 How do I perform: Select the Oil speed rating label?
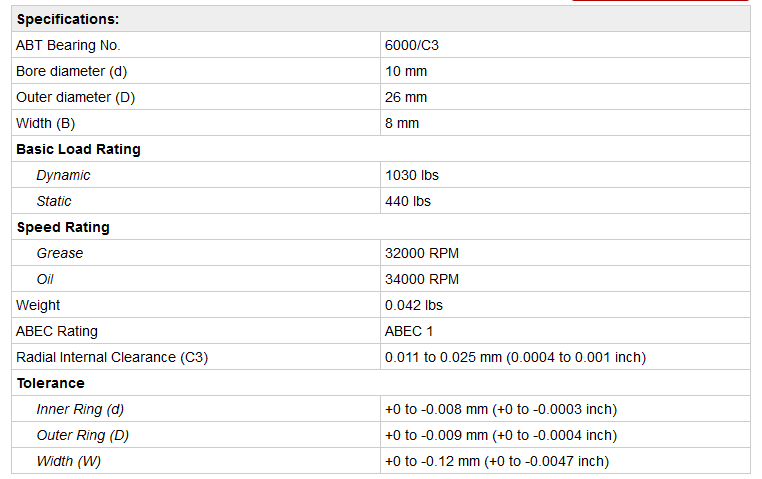[x=45, y=279]
